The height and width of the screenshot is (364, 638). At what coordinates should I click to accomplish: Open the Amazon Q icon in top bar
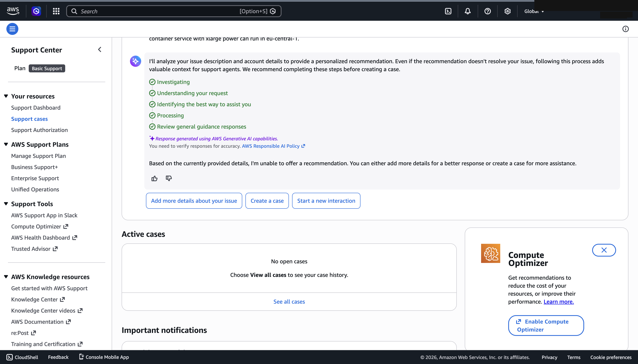36,11
